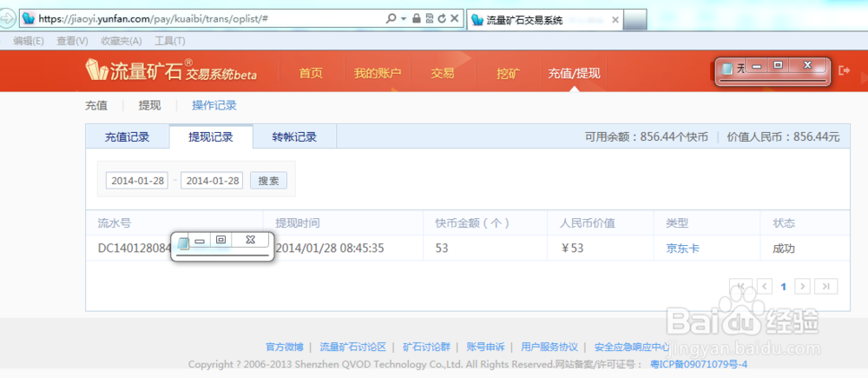Open the 矿石讨论群 footer link
Viewport: 868px width, 378px height.
click(x=426, y=348)
